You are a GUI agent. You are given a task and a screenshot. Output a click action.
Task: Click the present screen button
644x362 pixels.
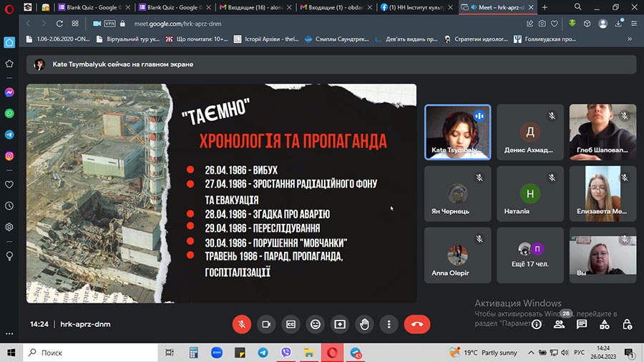[340, 324]
